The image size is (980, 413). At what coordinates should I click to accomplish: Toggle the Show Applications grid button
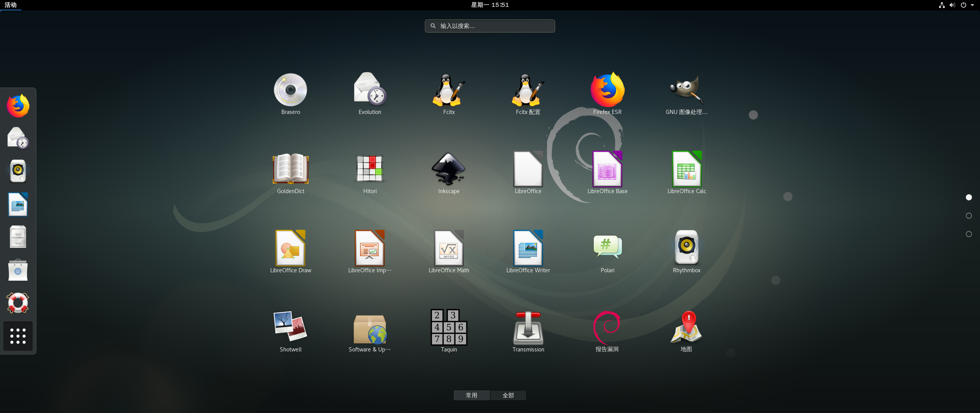point(18,336)
